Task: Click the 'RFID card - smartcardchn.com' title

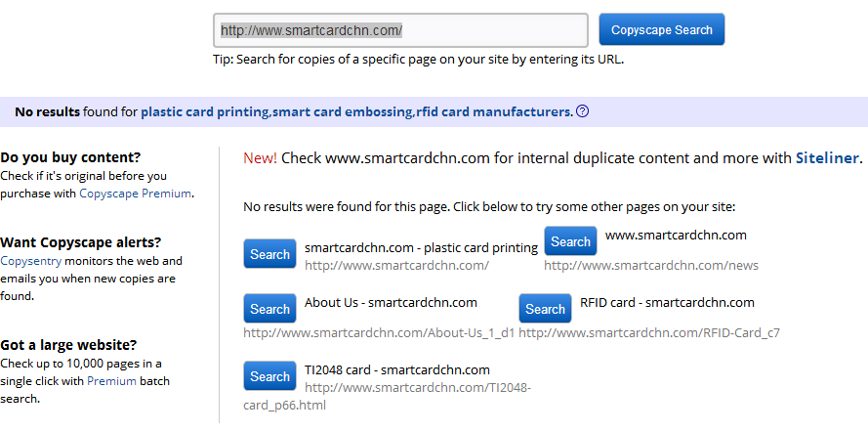Action: (x=667, y=302)
